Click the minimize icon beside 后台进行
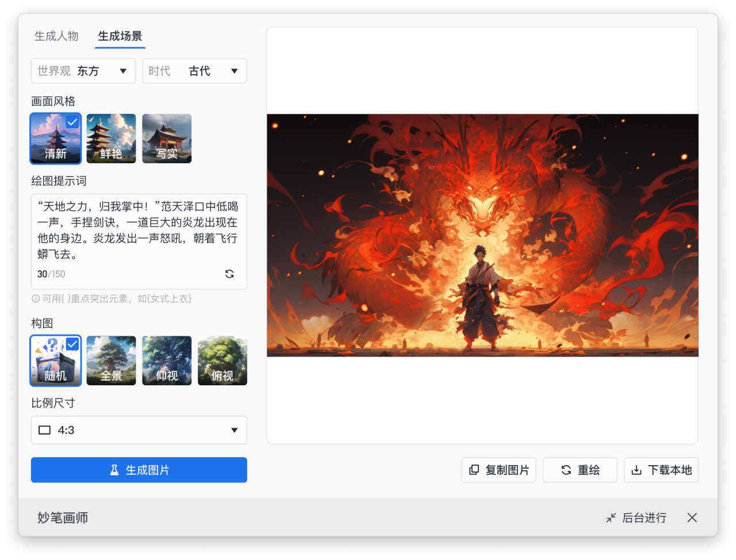The image size is (736, 560). click(x=611, y=517)
